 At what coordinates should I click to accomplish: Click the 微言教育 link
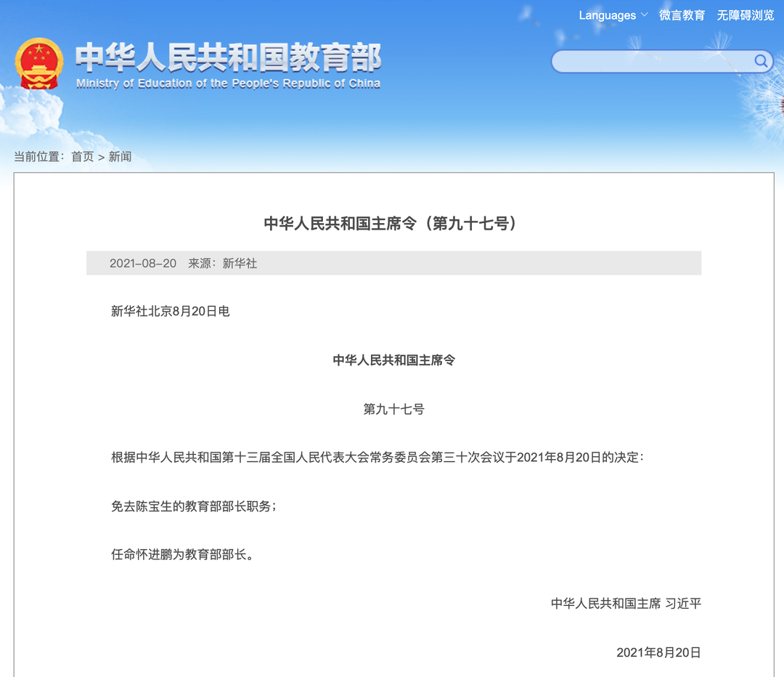coord(682,15)
